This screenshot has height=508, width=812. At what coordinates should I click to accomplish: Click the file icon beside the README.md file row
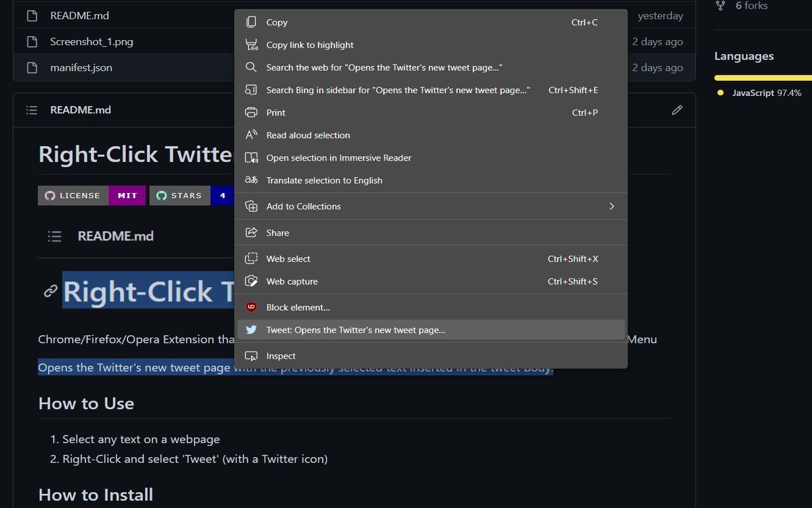click(32, 16)
